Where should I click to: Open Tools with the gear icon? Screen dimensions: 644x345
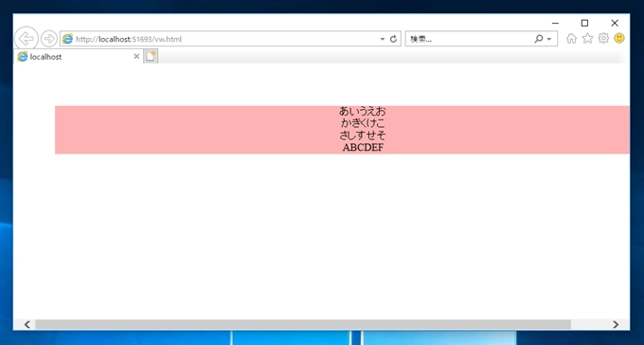tap(603, 39)
